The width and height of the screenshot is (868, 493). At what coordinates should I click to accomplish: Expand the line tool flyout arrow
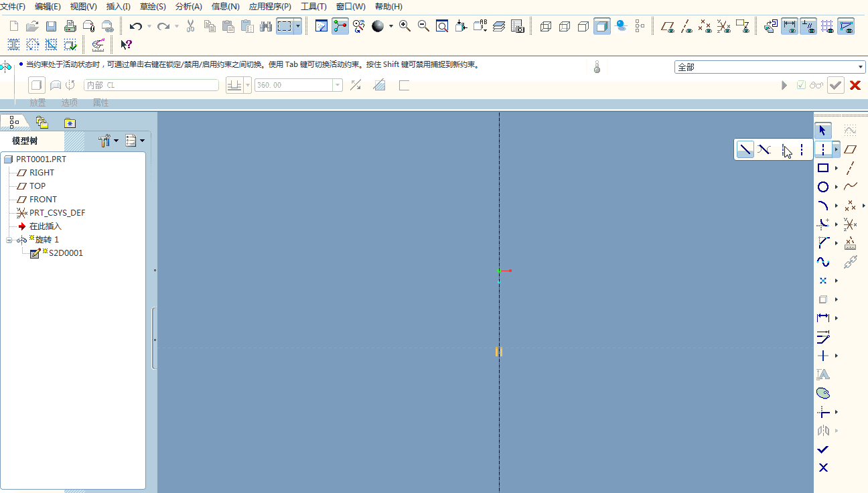point(837,149)
